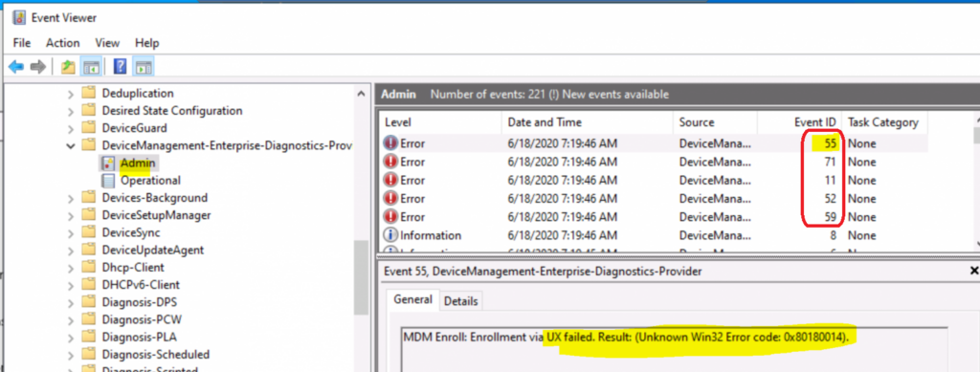Click the error icon on Event ID 71 row
980x372 pixels.
tap(390, 162)
